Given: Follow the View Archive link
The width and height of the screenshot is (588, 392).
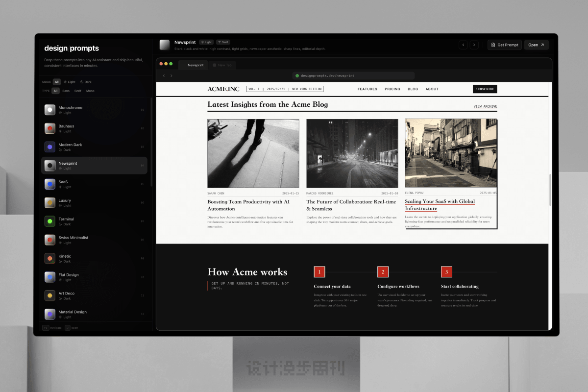Looking at the screenshot, I should [x=485, y=106].
